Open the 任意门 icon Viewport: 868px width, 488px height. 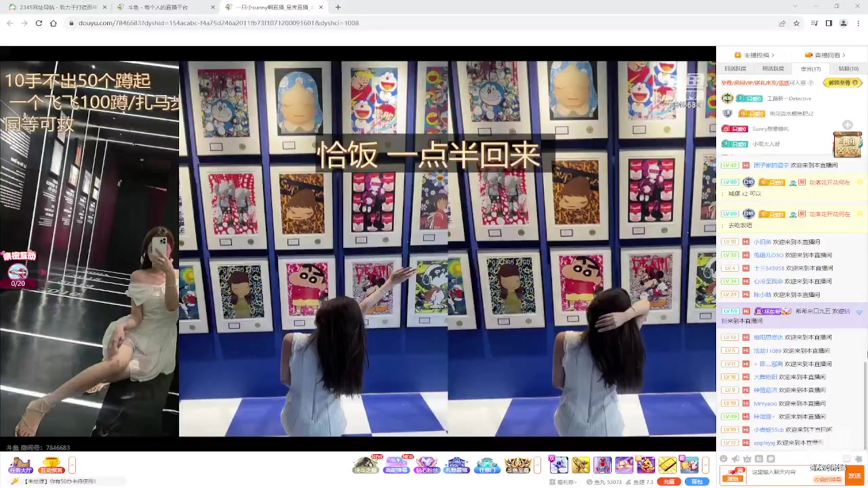pyautogui.click(x=487, y=465)
